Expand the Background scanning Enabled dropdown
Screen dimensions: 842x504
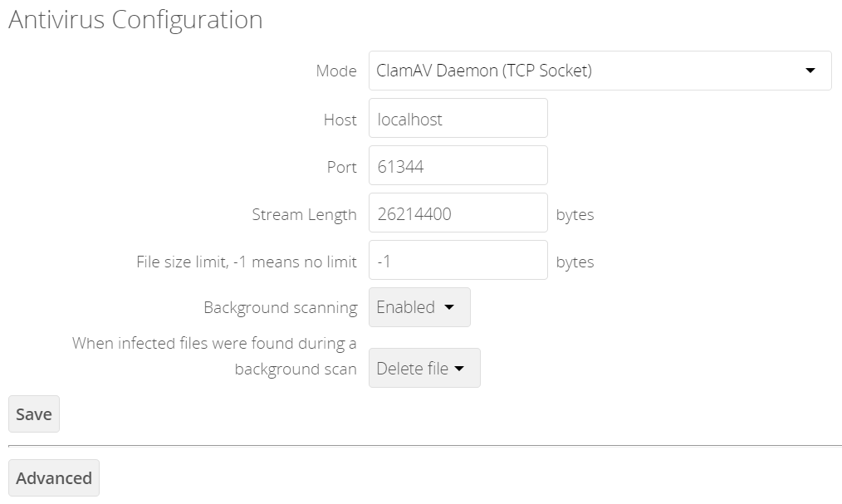419,307
